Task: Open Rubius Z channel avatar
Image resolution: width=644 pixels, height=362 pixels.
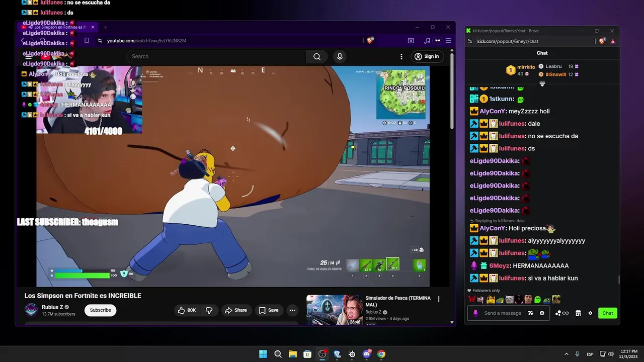Action: (31, 310)
